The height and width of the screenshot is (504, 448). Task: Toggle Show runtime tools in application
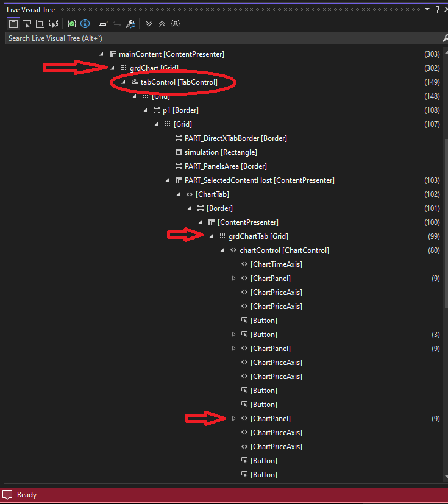pos(13,24)
